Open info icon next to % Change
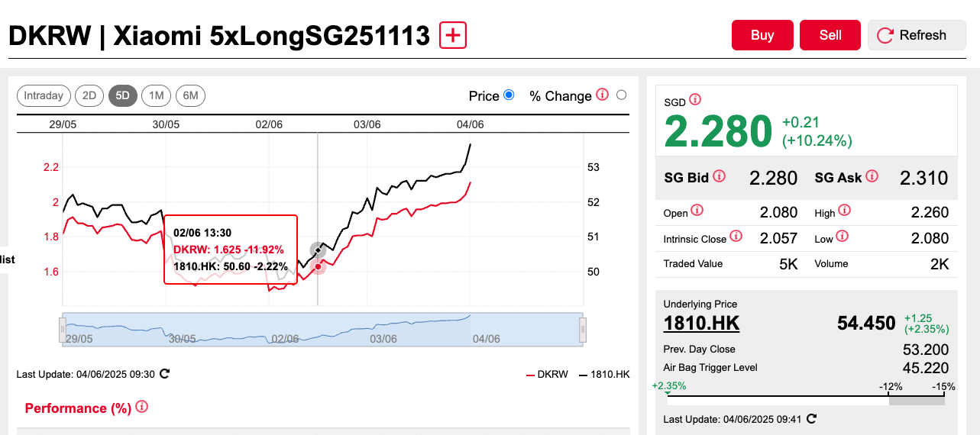Viewport: 980px width, 435px height. (x=602, y=95)
